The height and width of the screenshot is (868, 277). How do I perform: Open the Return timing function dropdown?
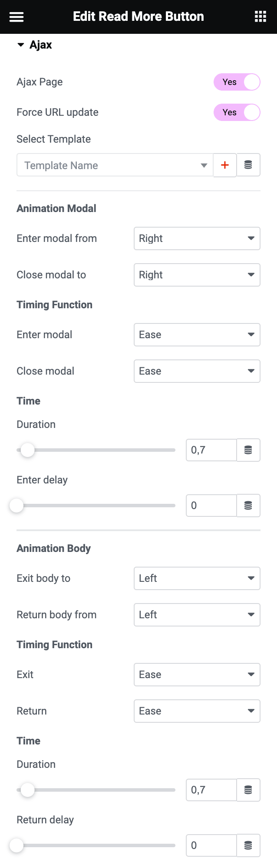pos(197,711)
